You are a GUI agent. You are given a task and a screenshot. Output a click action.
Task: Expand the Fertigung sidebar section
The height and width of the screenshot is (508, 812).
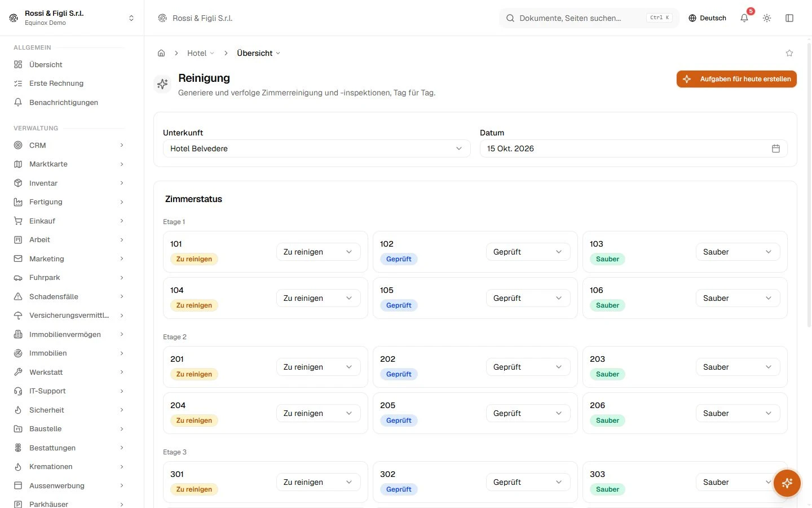(69, 202)
